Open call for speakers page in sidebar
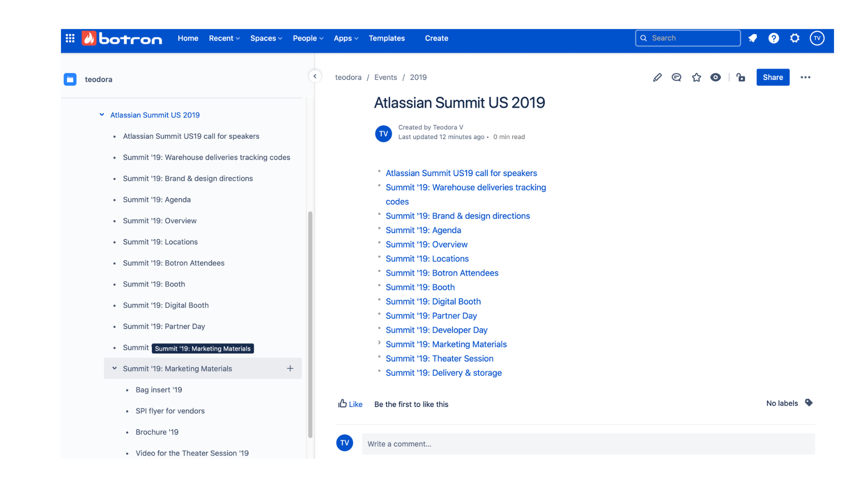 191,136
